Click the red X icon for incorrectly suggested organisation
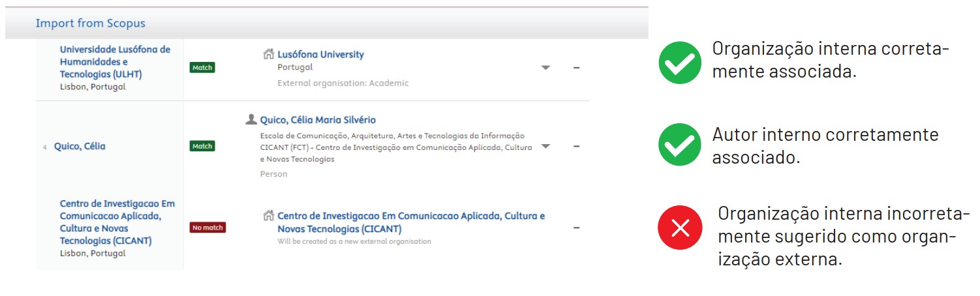This screenshot has width=980, height=296. click(x=679, y=228)
